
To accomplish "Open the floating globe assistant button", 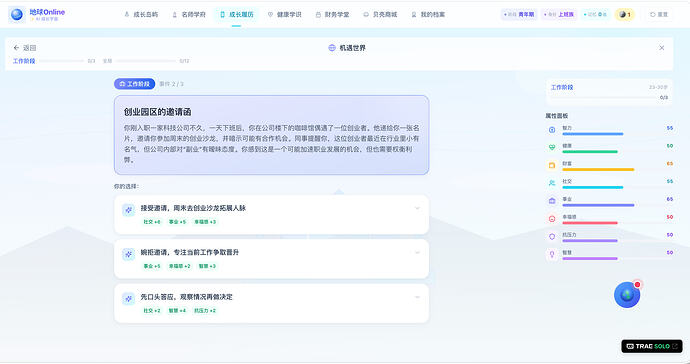I will tap(627, 294).
